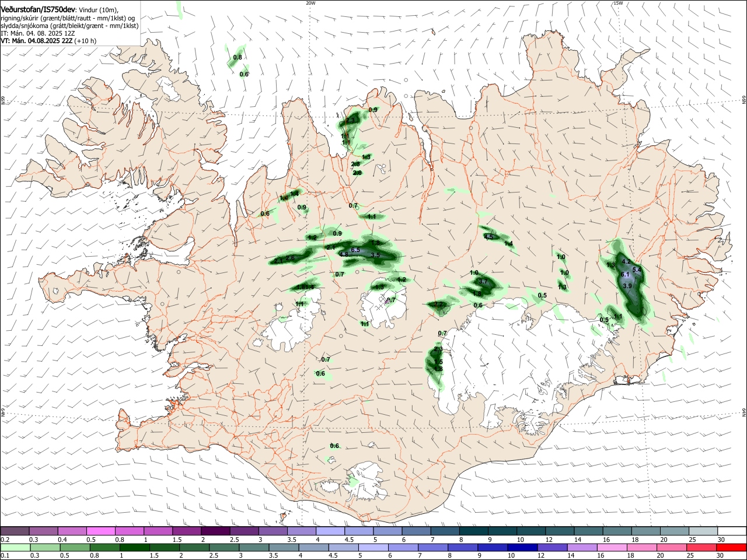This screenshot has width=747, height=560.
Task: Click the 2.6 precipitation value on the map
Action: [291, 258]
